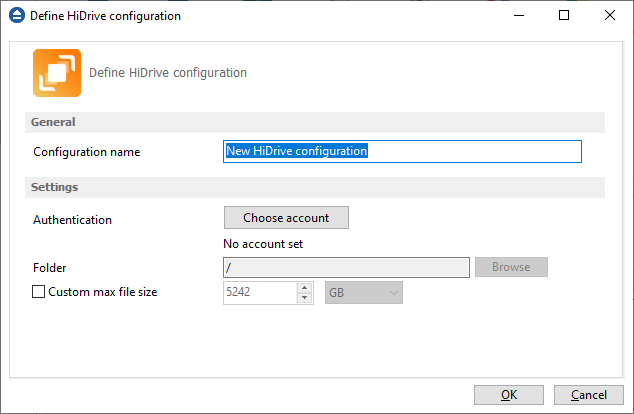Dismiss dialog with the Cancel button
The height and width of the screenshot is (414, 634).
[x=588, y=395]
